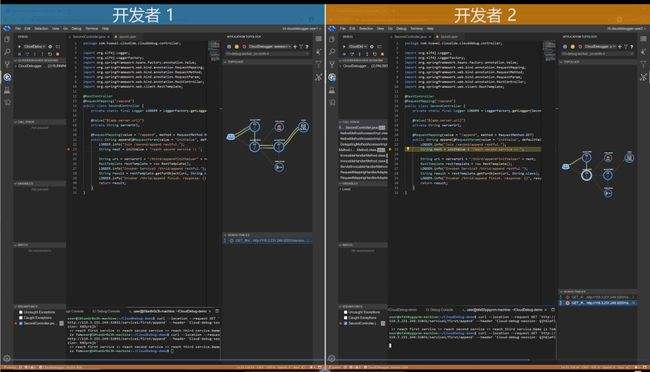Image resolution: width=650 pixels, height=372 pixels.
Task: Select the highlighted Cloud Debug icon in 开发者 2
Action: tap(332, 77)
